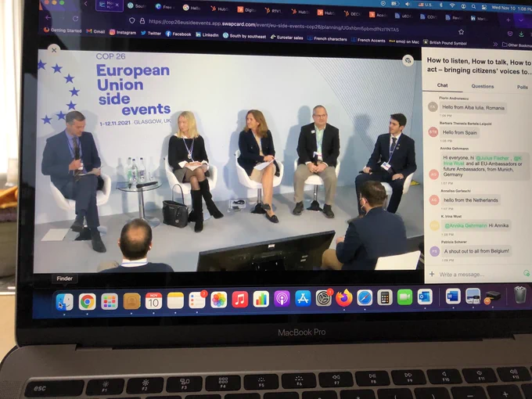This screenshot has width=532, height=399.
Task: Open the Other Bookmarks folder
Action: point(517,45)
